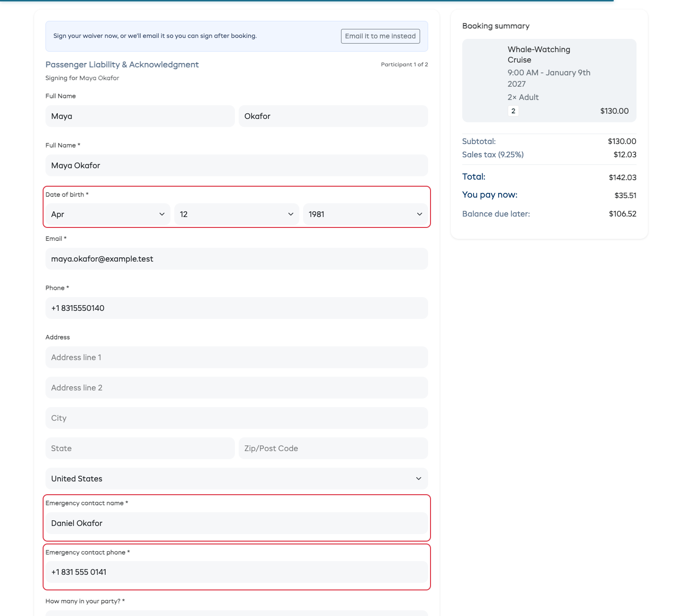Select the first name field containing Maya

click(x=140, y=116)
